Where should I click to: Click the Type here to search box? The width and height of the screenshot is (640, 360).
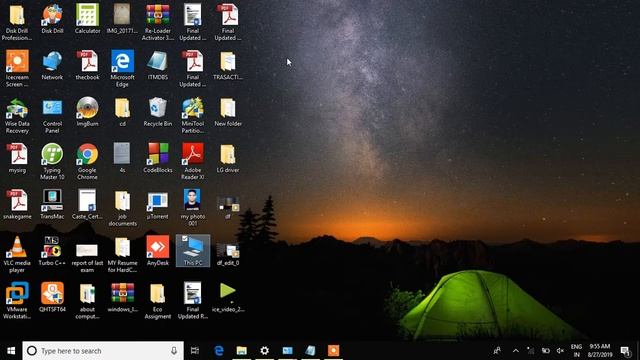103,351
